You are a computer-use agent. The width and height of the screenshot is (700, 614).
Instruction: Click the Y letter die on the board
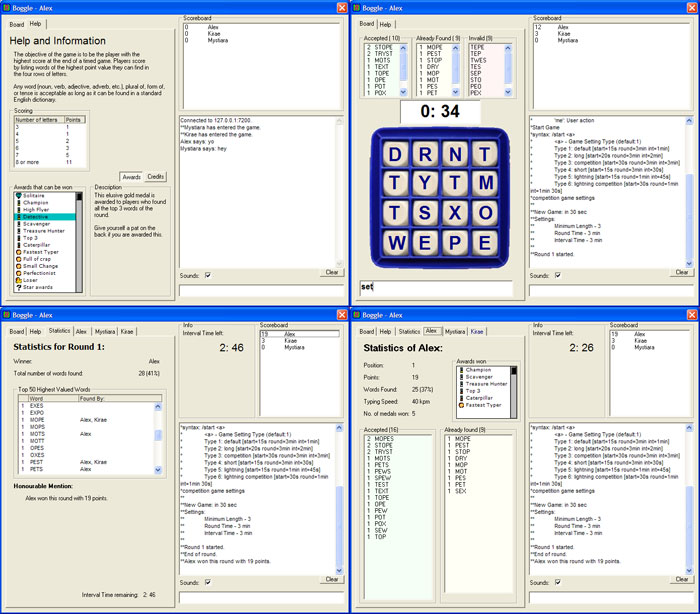[x=425, y=184]
